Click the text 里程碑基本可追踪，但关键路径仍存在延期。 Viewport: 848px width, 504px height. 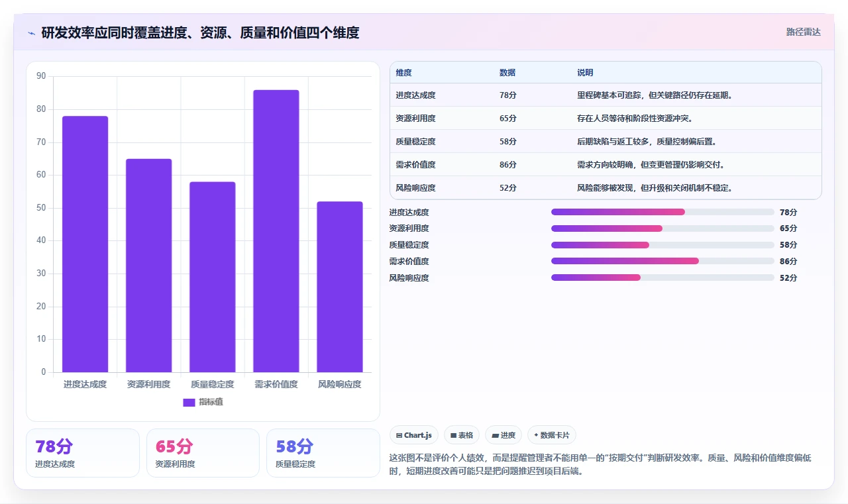655,95
